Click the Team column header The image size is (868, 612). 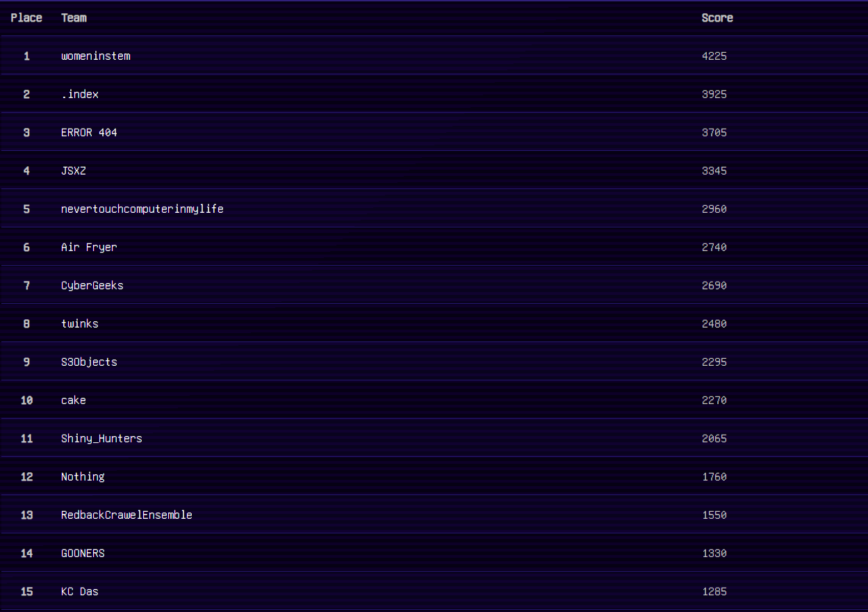74,17
